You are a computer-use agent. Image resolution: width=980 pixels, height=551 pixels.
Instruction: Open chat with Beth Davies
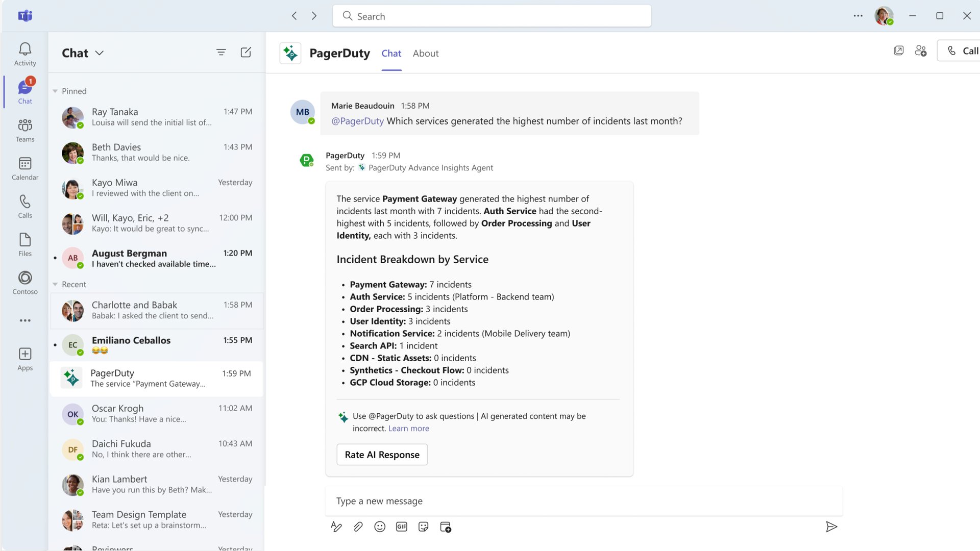click(x=157, y=152)
